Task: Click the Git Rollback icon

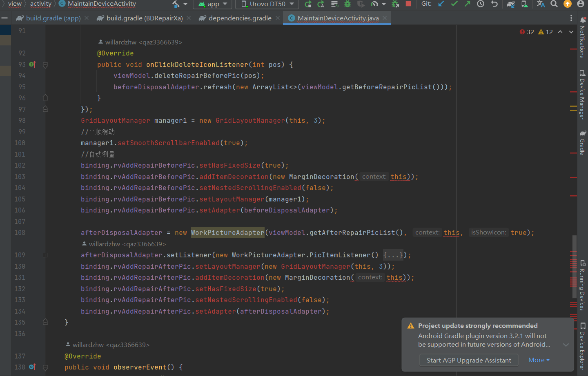Action: [494, 4]
